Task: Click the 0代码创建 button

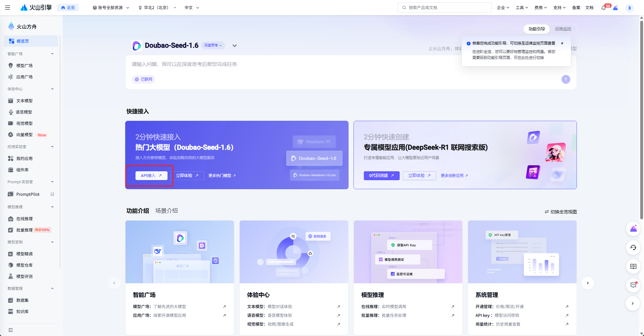Action: (x=381, y=176)
